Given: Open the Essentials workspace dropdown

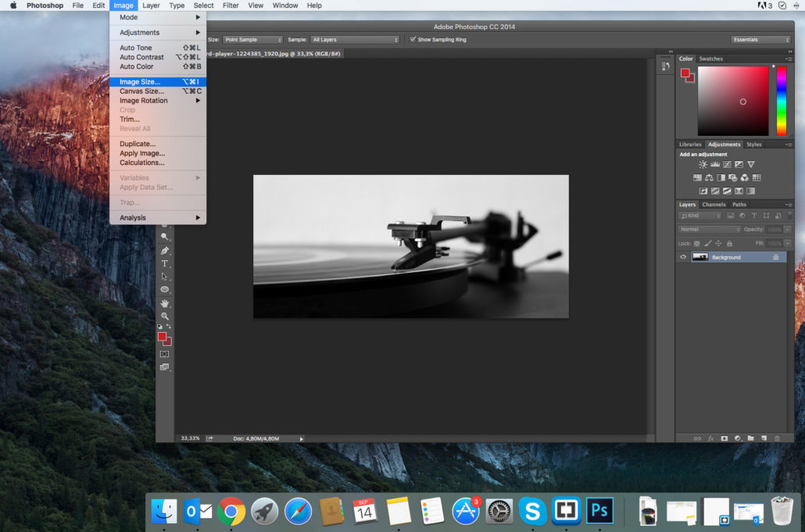Looking at the screenshot, I should [760, 39].
